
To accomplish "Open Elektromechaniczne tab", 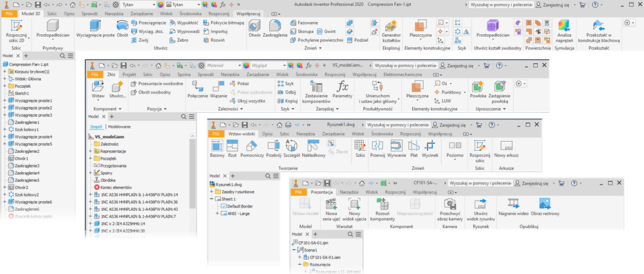I will tap(402, 75).
